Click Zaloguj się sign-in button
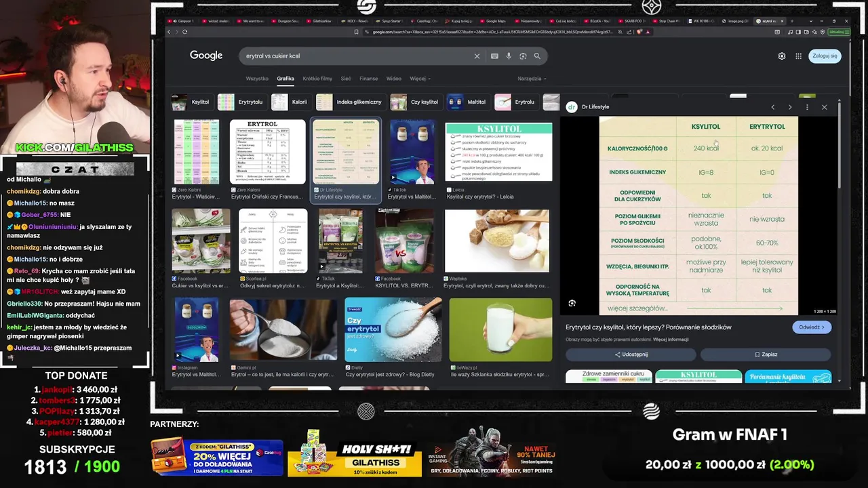The width and height of the screenshot is (868, 488). coord(825,56)
